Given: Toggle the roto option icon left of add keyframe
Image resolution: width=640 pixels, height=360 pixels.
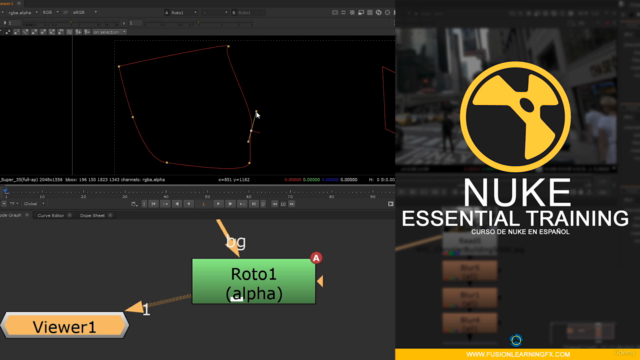Looking at the screenshot, I should pos(69,32).
